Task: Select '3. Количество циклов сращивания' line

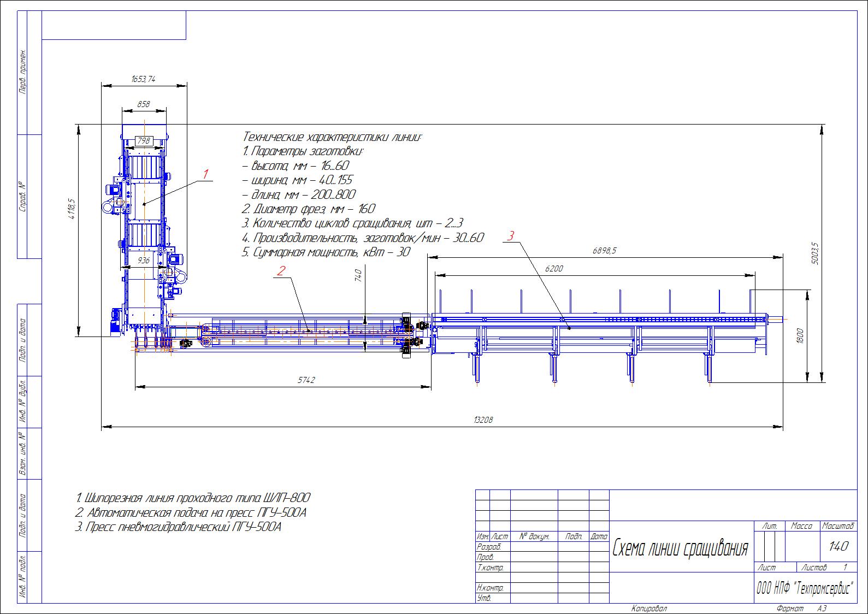Action: pyautogui.click(x=353, y=223)
